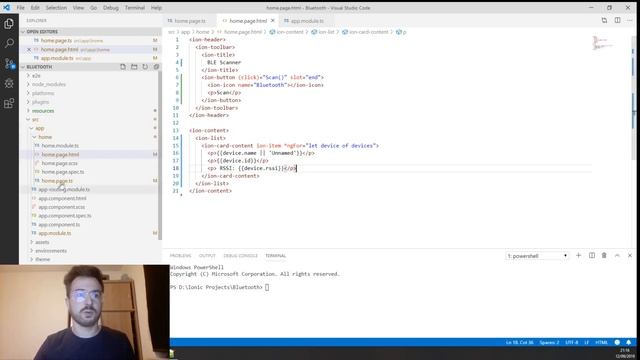
Task: Kill terminal with trash icon
Action: 604,256
